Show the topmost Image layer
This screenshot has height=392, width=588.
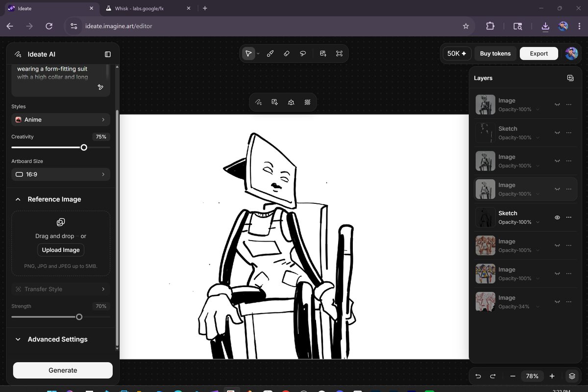click(x=557, y=104)
